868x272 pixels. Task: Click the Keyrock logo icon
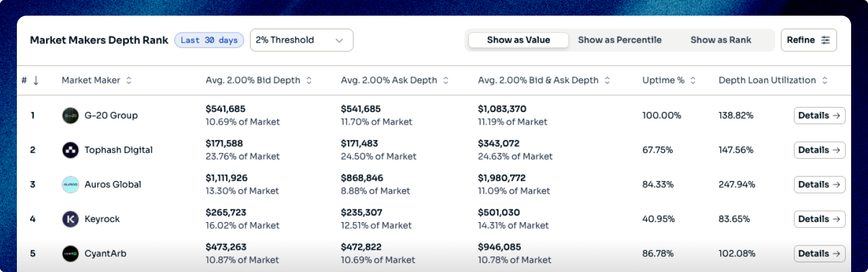(x=71, y=219)
